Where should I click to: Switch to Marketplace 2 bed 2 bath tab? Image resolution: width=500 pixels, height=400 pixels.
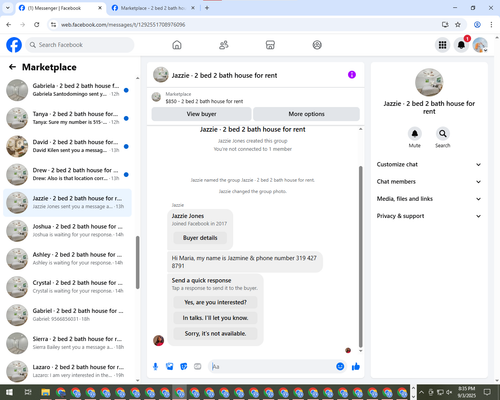click(x=153, y=8)
